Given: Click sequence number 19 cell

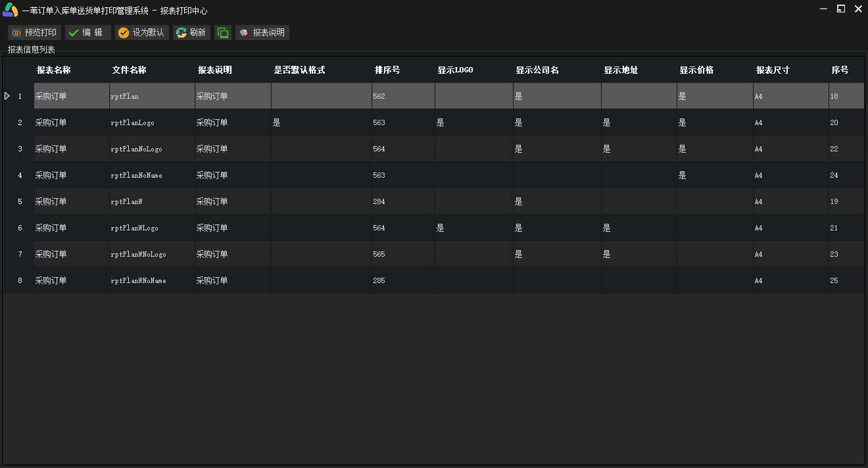Looking at the screenshot, I should [846, 201].
